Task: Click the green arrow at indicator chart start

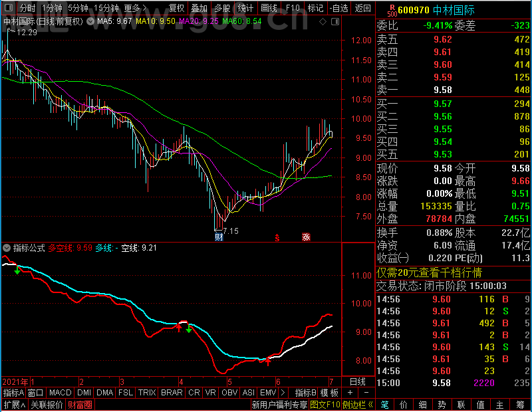Action: tap(17, 270)
